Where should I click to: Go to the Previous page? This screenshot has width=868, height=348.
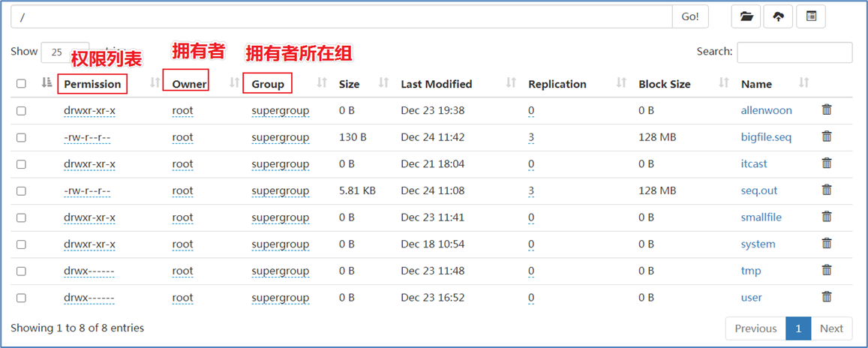point(755,328)
